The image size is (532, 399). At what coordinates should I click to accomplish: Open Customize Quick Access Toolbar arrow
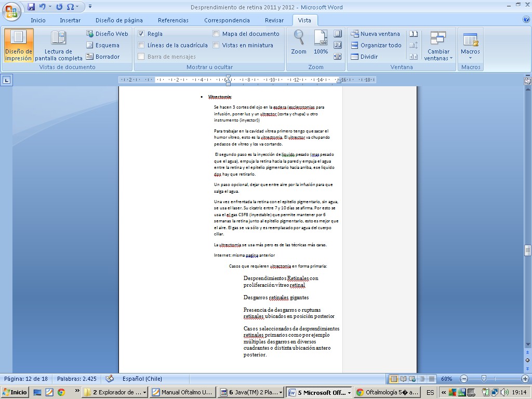point(90,7)
